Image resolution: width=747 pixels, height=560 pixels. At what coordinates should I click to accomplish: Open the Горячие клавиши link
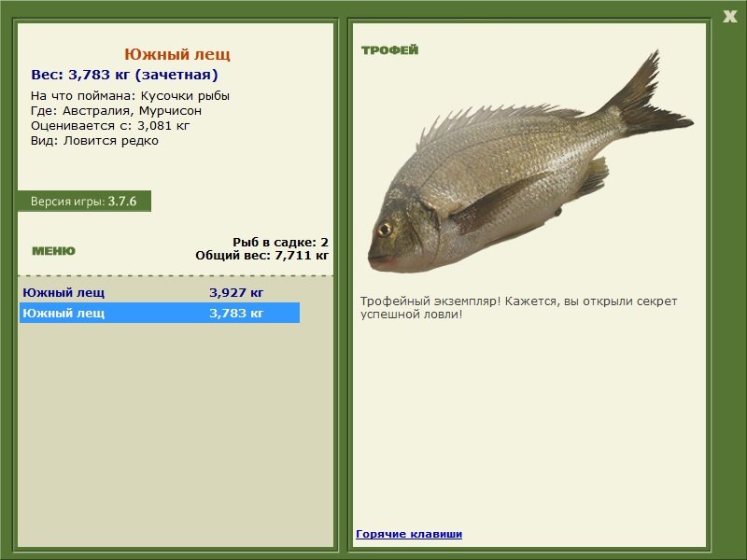click(408, 533)
